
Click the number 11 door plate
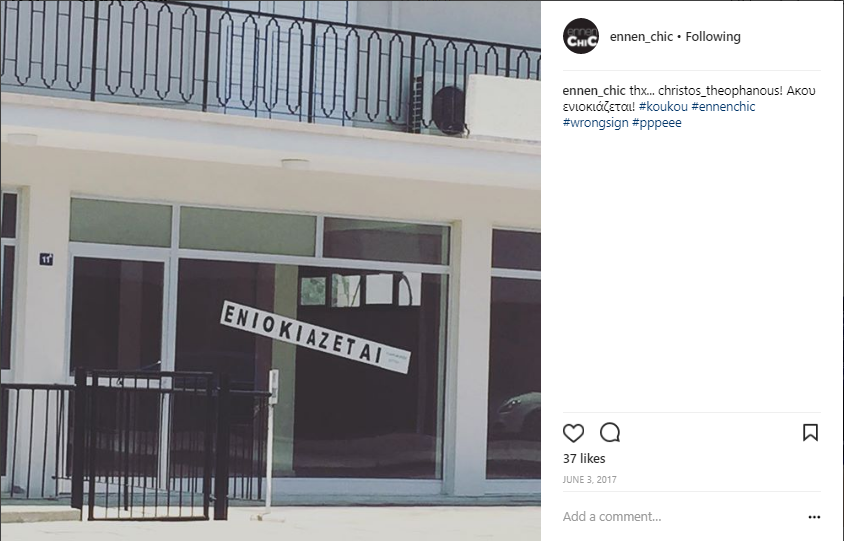click(46, 259)
